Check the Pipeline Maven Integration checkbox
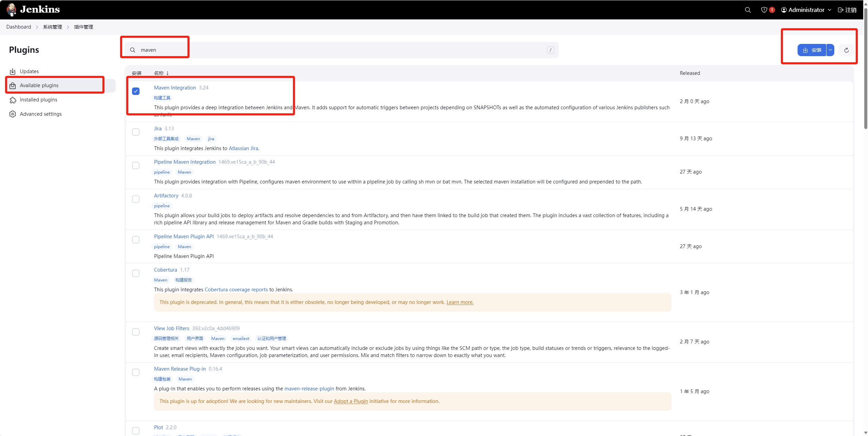 [x=136, y=165]
